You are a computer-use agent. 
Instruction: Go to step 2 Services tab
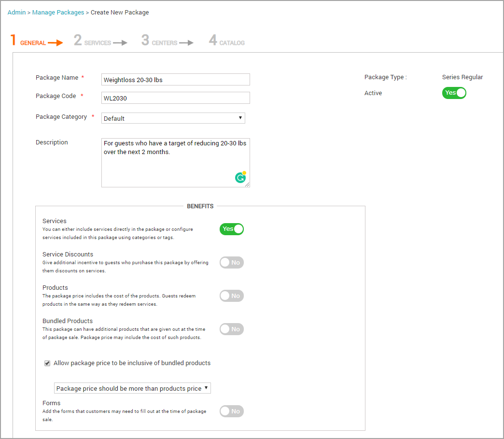[100, 41]
